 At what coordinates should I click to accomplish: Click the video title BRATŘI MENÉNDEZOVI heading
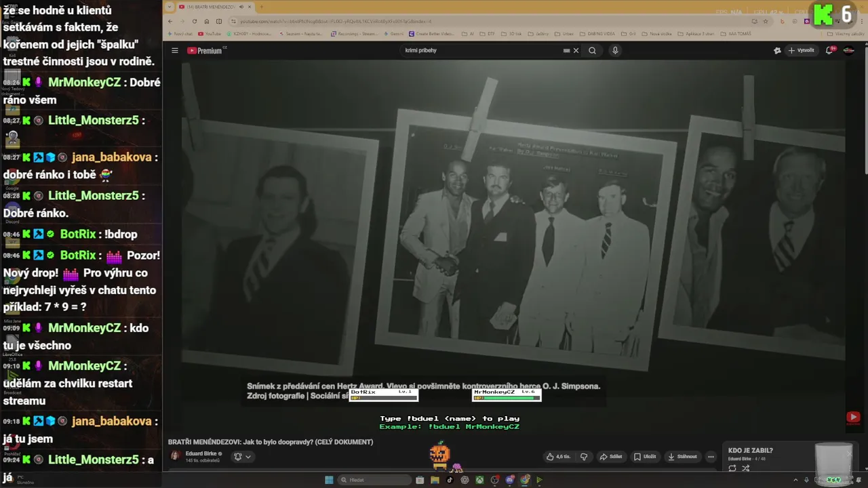271,442
